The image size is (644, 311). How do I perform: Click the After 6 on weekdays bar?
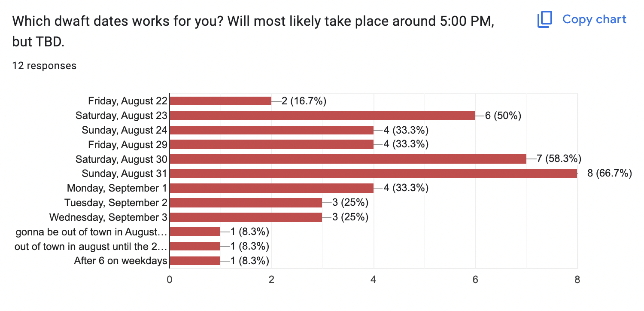tap(195, 261)
